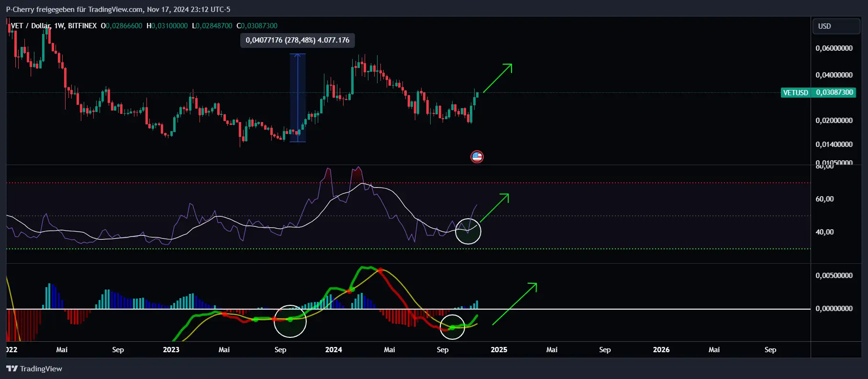Select the current price tag 0,03087300
868x379 pixels.
[835, 92]
